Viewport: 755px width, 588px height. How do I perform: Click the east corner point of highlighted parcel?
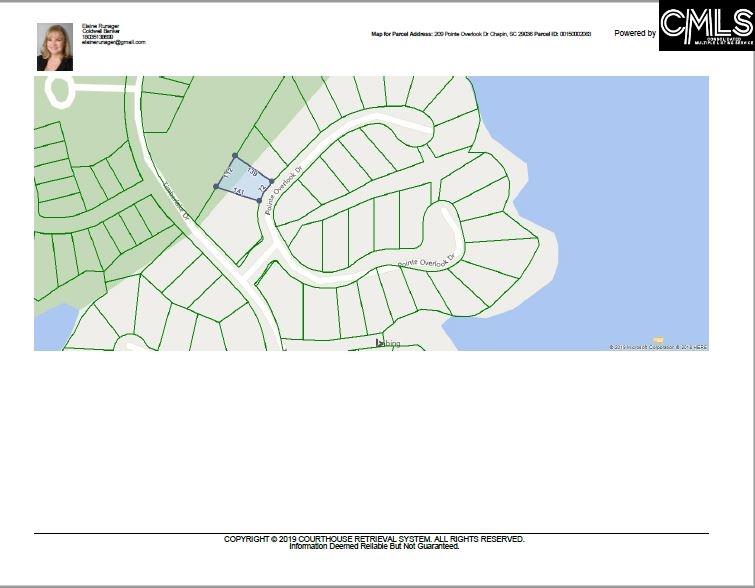click(271, 182)
